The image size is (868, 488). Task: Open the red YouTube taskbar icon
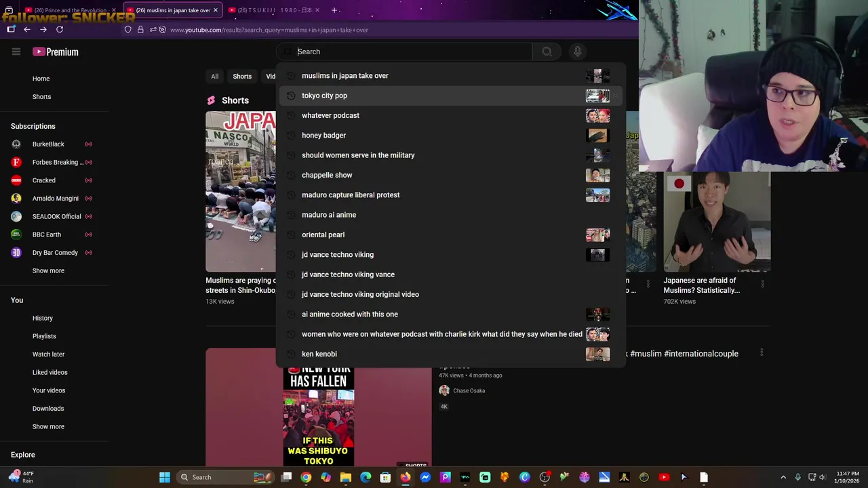pos(664,477)
